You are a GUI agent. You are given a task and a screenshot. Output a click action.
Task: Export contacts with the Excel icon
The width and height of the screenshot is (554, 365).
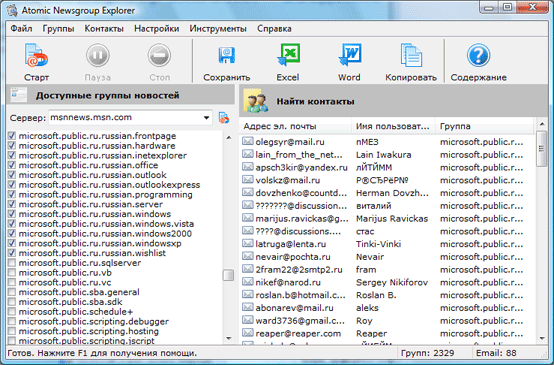pyautogui.click(x=288, y=55)
